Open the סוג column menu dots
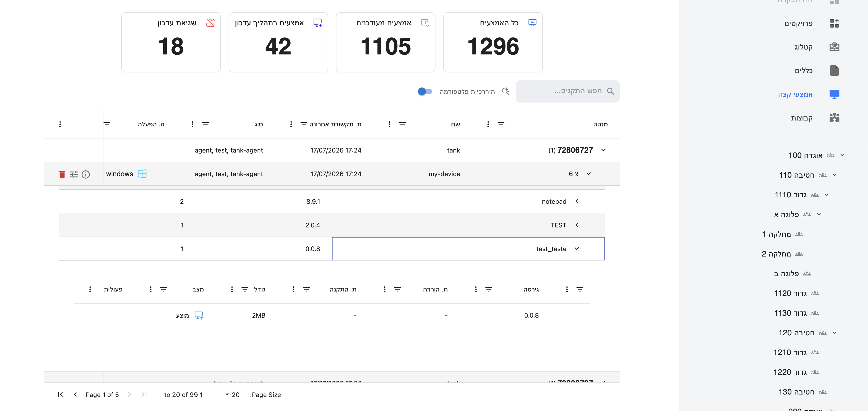Viewport: 868px width, 411px height. 192,124
